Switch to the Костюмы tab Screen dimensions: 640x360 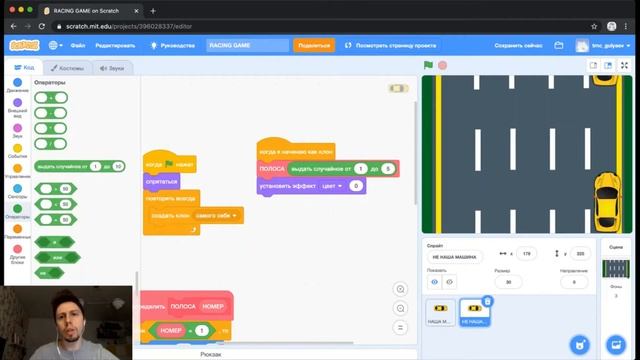(x=67, y=68)
